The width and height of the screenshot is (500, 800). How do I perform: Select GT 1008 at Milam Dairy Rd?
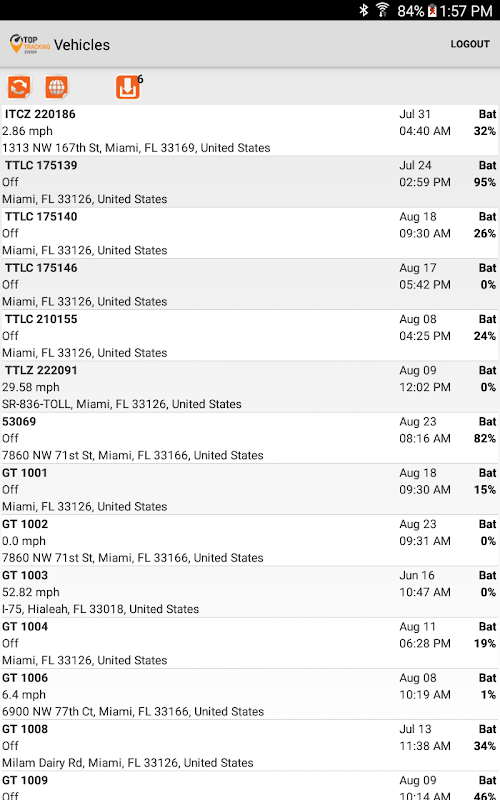pyautogui.click(x=250, y=746)
